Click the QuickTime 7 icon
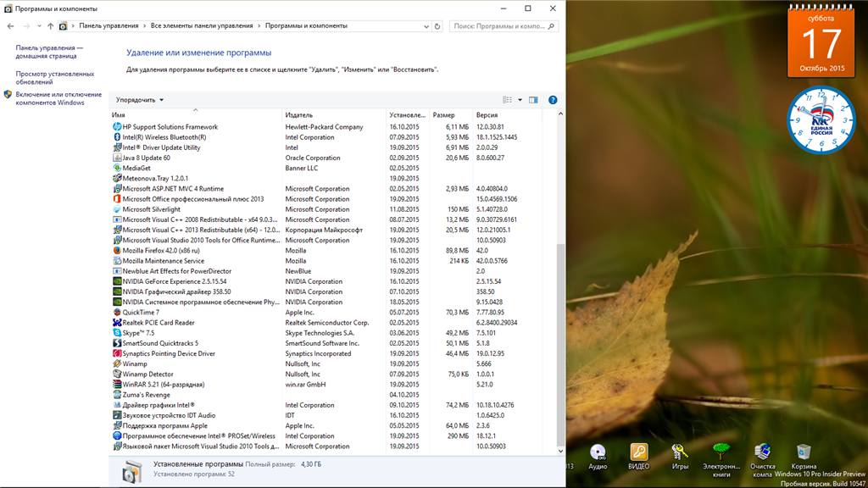 pos(117,312)
